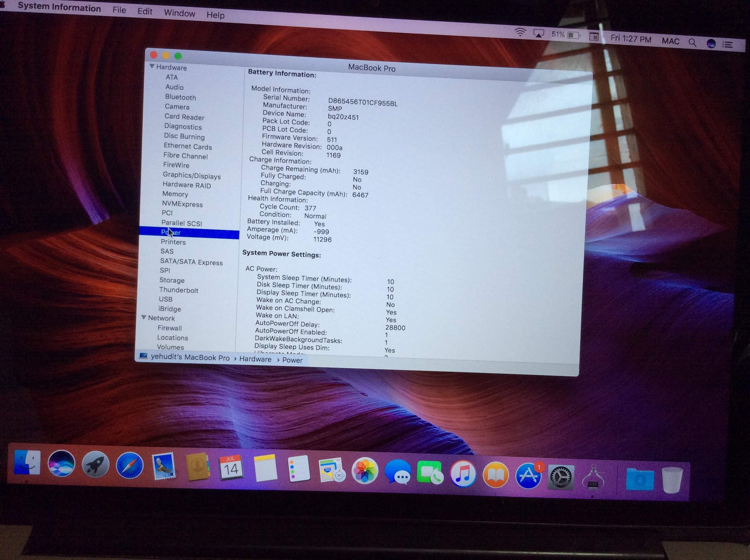750x560 pixels.
Task: Open Downloads folder in Dock
Action: 640,479
